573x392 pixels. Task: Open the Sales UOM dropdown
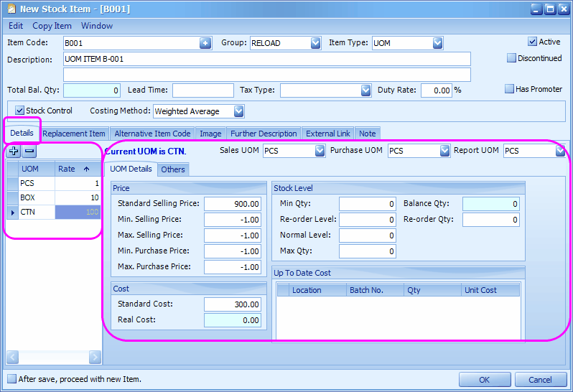click(320, 151)
